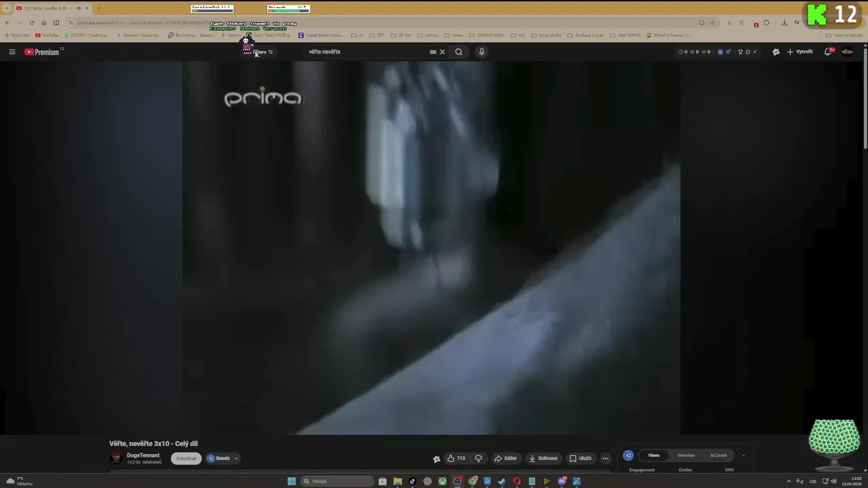This screenshot has width=868, height=488.
Task: Go back in the browser
Action: pyautogui.click(x=7, y=22)
